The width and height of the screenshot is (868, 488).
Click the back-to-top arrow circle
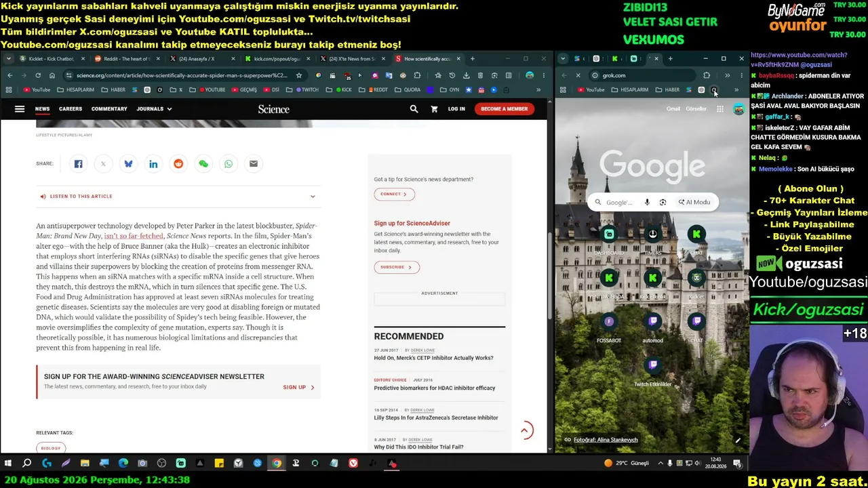click(524, 430)
